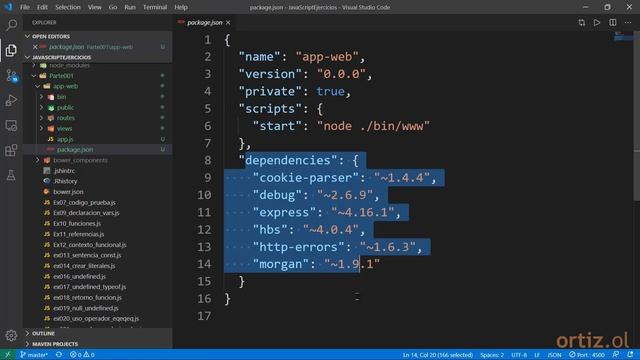Collapse the app-web folder
Viewport: 640px width, 360px height.
click(38, 86)
